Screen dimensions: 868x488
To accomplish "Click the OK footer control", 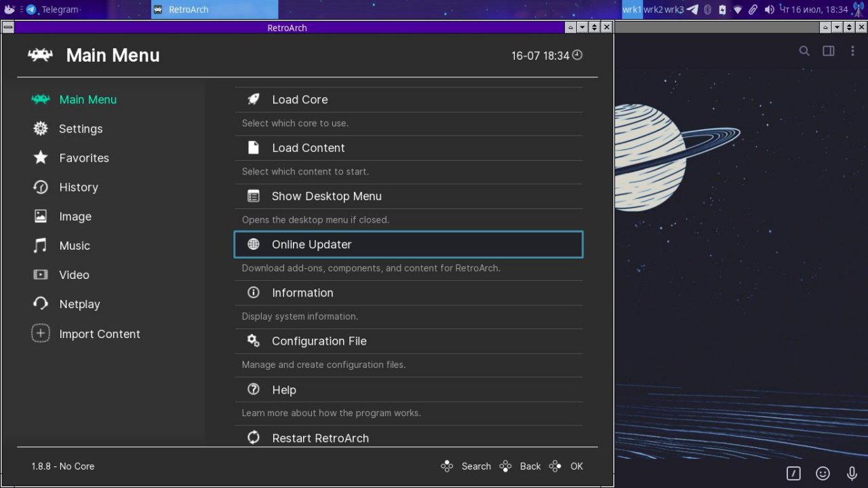I will coord(566,466).
